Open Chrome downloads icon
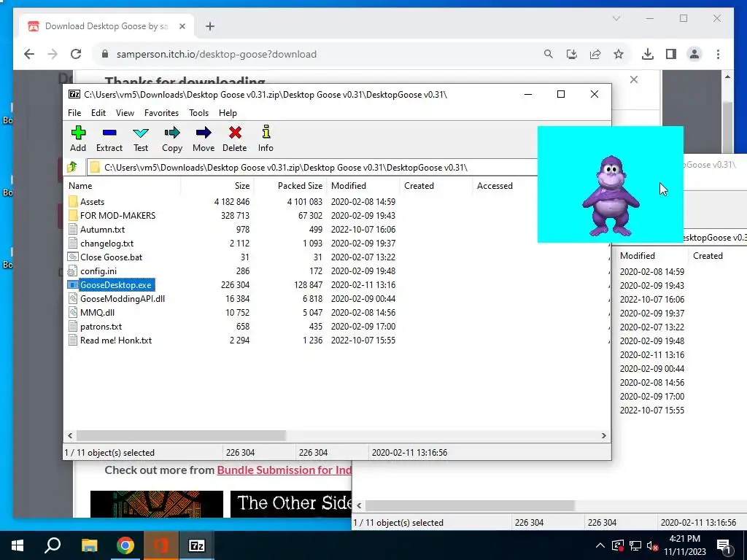This screenshot has height=560, width=747. tap(648, 54)
